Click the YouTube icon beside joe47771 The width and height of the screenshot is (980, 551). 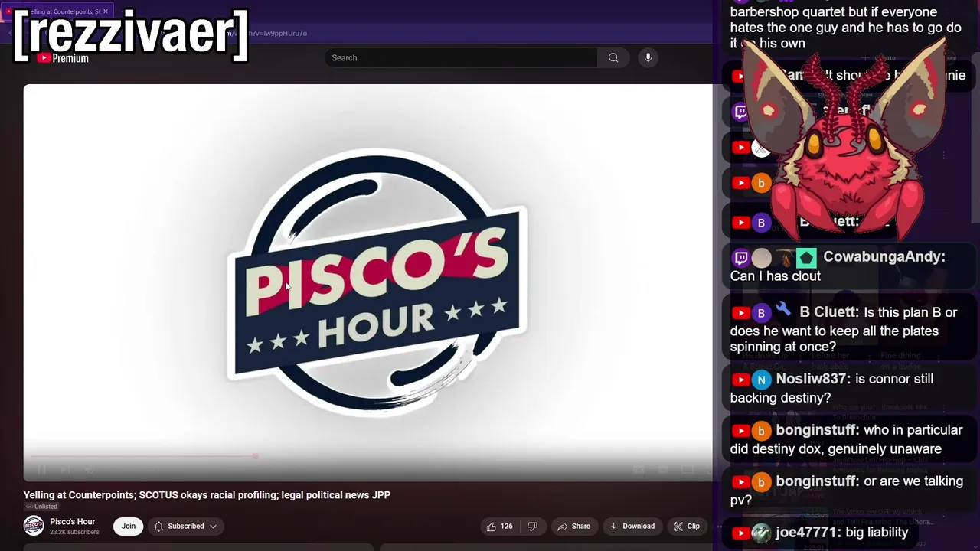coord(740,533)
